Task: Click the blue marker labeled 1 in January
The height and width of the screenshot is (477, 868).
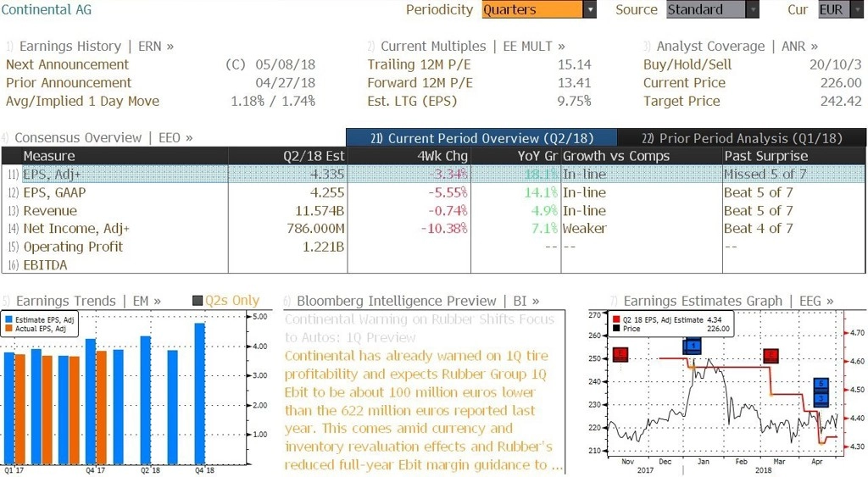Action: click(x=692, y=347)
